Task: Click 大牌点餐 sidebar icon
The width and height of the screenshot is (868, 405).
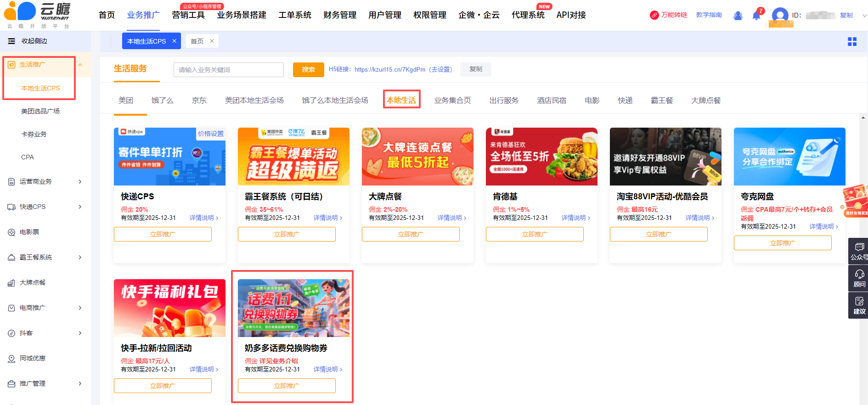Action: (11, 283)
